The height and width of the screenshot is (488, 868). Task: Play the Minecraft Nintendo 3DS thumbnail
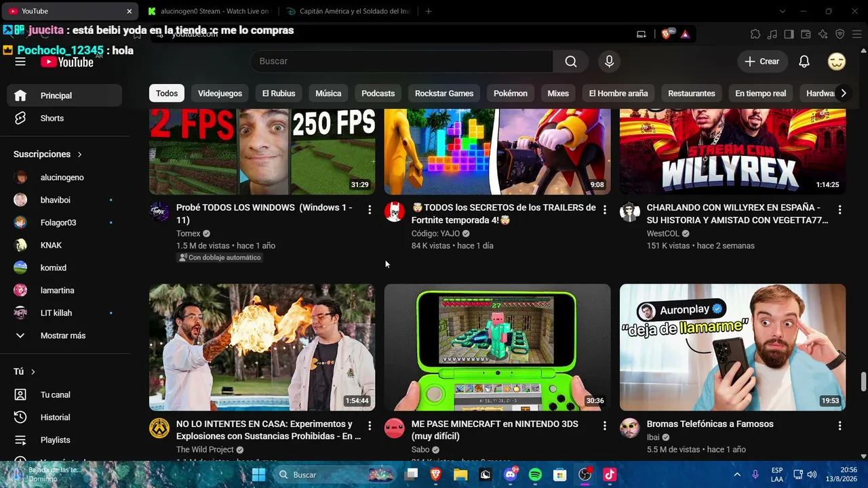497,347
